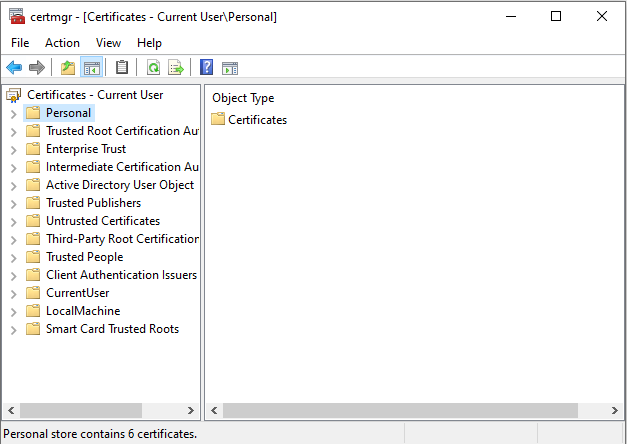Click the Trusted People folder icon
Viewport: 627px width, 444px height.
(33, 257)
